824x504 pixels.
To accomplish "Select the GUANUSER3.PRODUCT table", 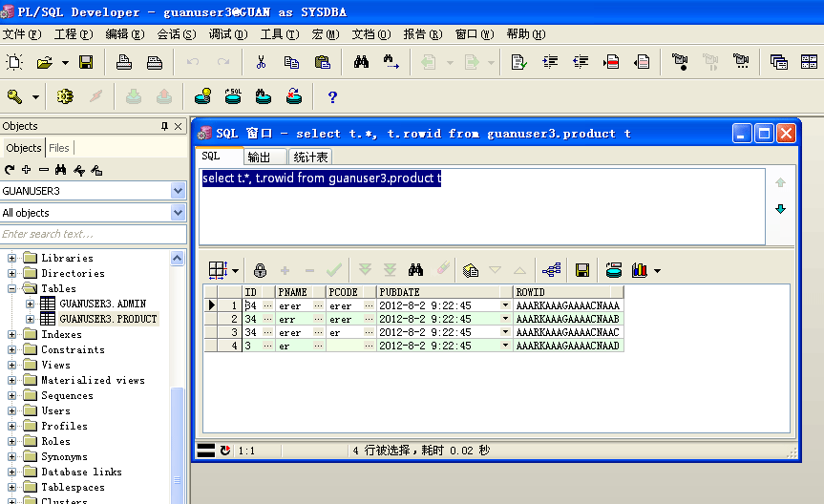I will point(108,319).
